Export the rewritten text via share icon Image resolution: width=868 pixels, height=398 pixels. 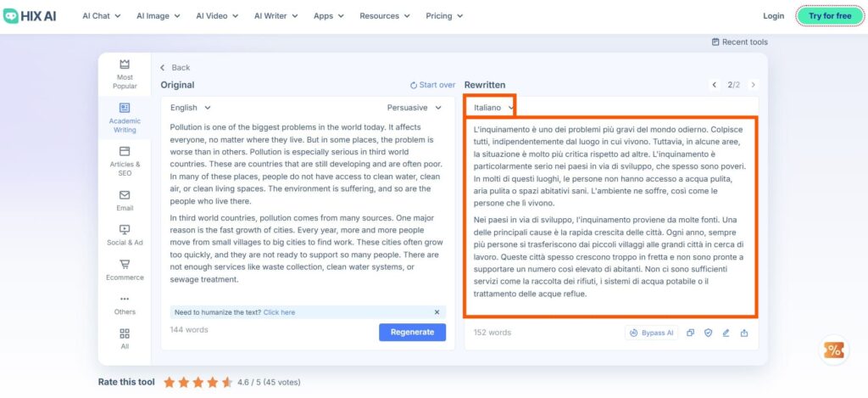[744, 333]
